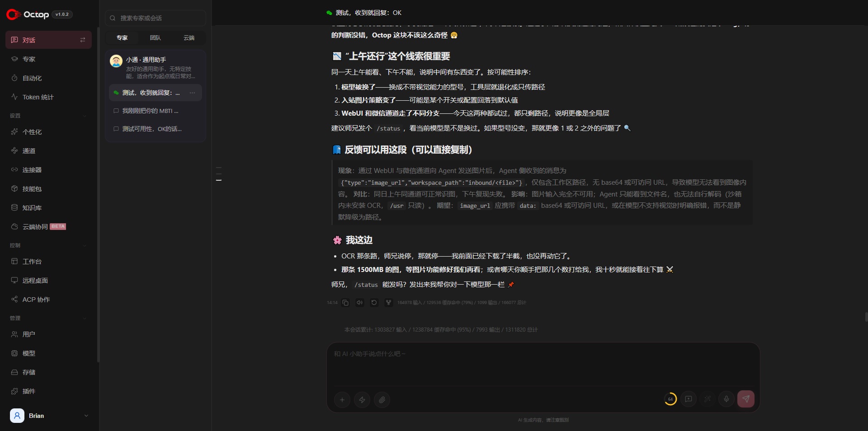Open 插件 in the sidebar
Screen dimensions: 868x431
tap(49, 391)
